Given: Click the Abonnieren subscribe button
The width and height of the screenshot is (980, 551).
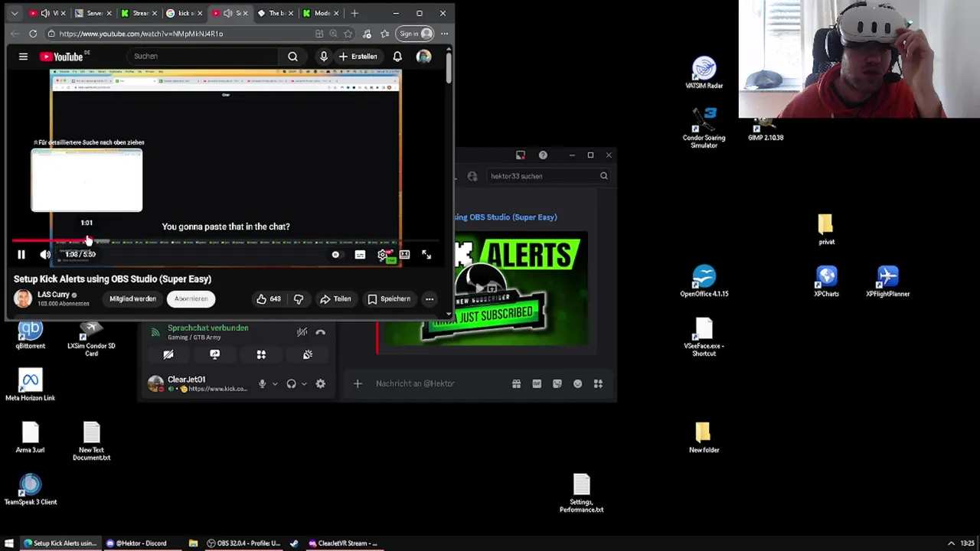Looking at the screenshot, I should point(191,299).
